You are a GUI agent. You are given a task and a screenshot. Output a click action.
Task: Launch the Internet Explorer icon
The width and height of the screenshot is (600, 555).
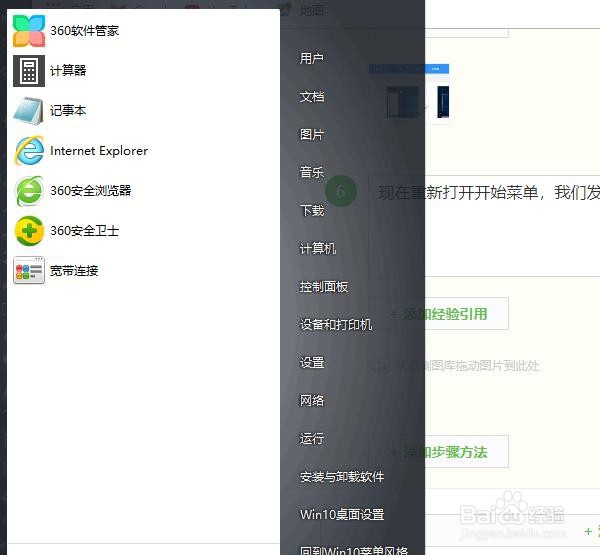click(x=29, y=151)
